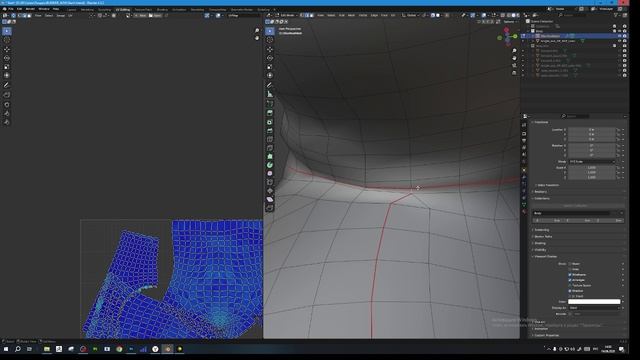Select the Rotate tool in 3D viewport toolbar
Screen dimensions: 640x360
coord(270,58)
